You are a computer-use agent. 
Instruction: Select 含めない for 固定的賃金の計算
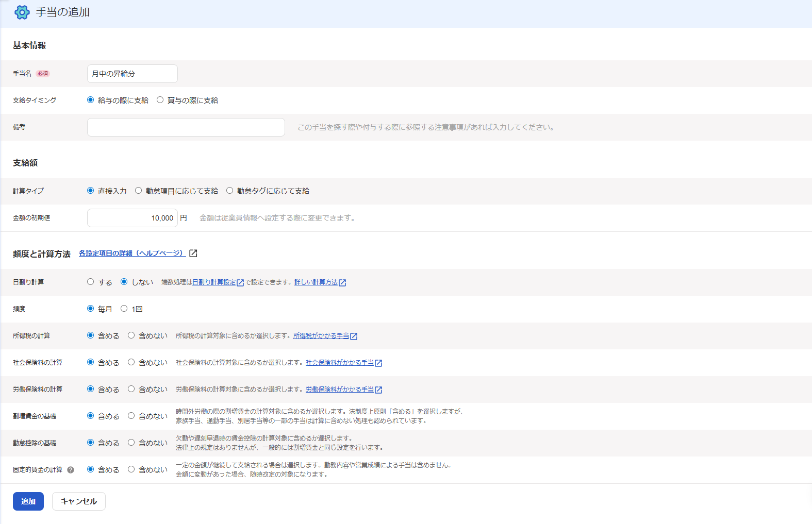131,469
